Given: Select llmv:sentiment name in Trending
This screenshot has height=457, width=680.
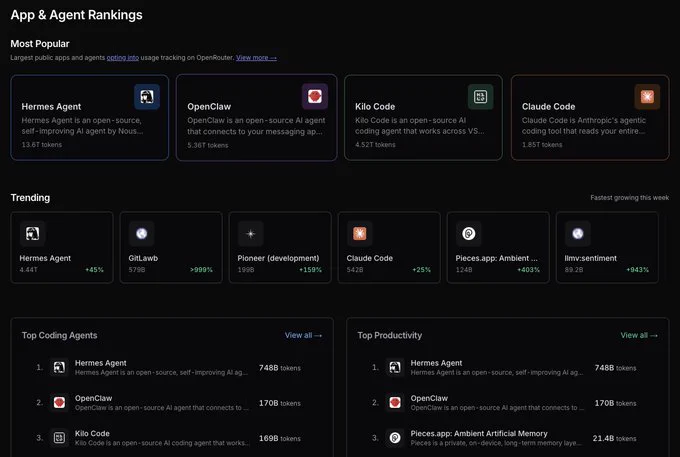Looking at the screenshot, I should coord(590,258).
